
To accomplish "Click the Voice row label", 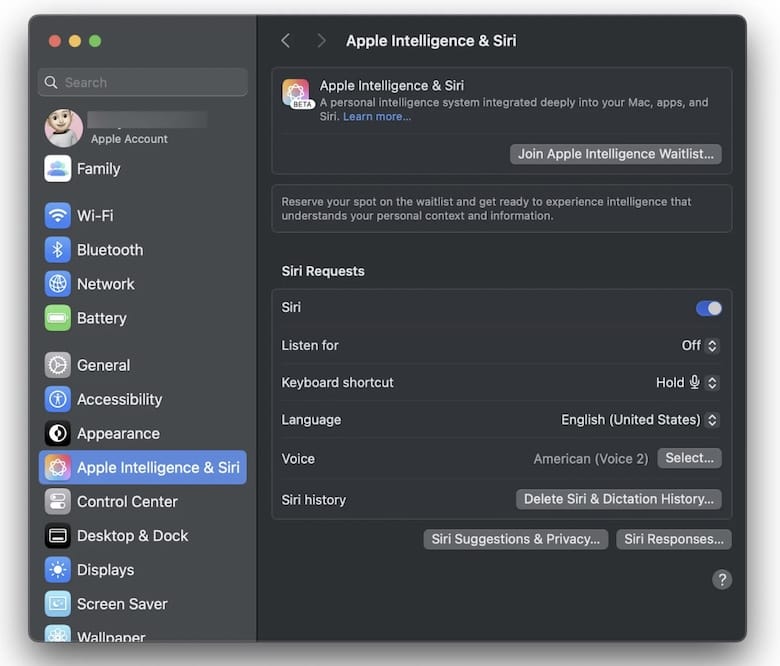I will click(x=298, y=459).
